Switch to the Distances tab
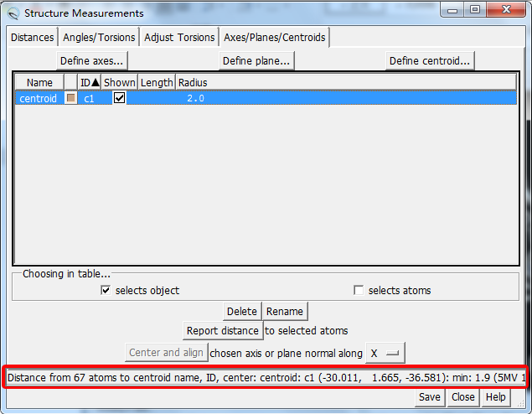This screenshot has height=414, width=532. [33, 38]
